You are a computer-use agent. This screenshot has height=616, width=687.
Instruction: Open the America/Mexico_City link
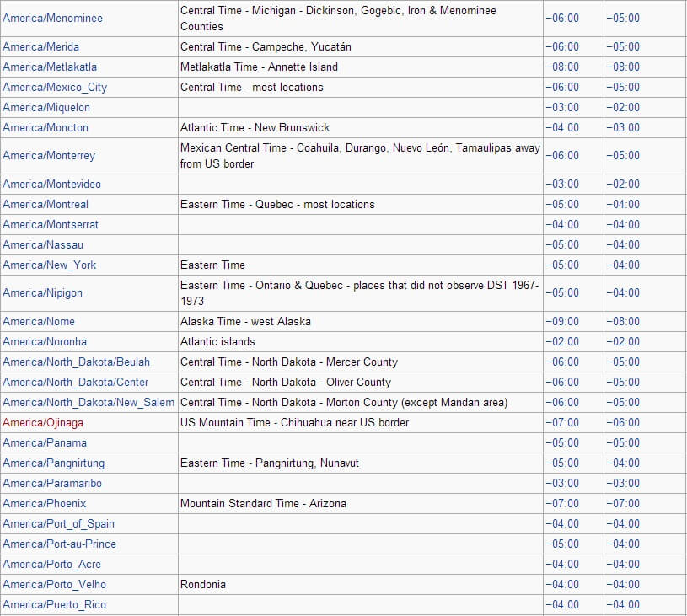tap(55, 87)
